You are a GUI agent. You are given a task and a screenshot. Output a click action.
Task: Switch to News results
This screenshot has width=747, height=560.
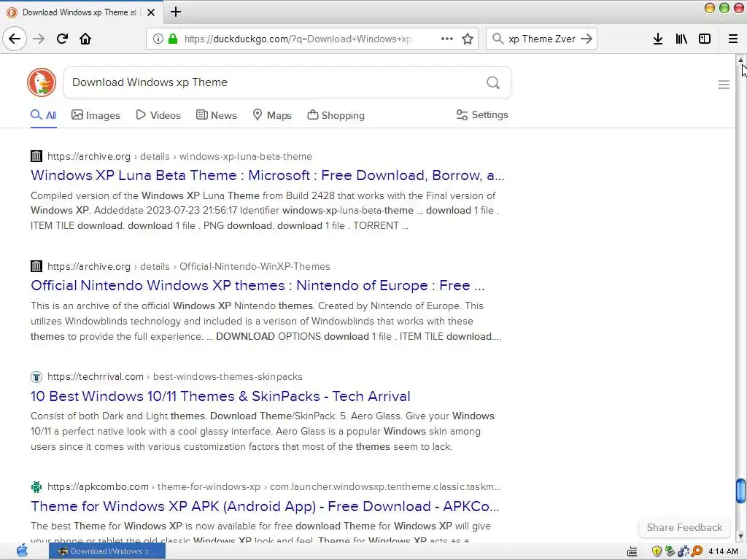point(216,115)
